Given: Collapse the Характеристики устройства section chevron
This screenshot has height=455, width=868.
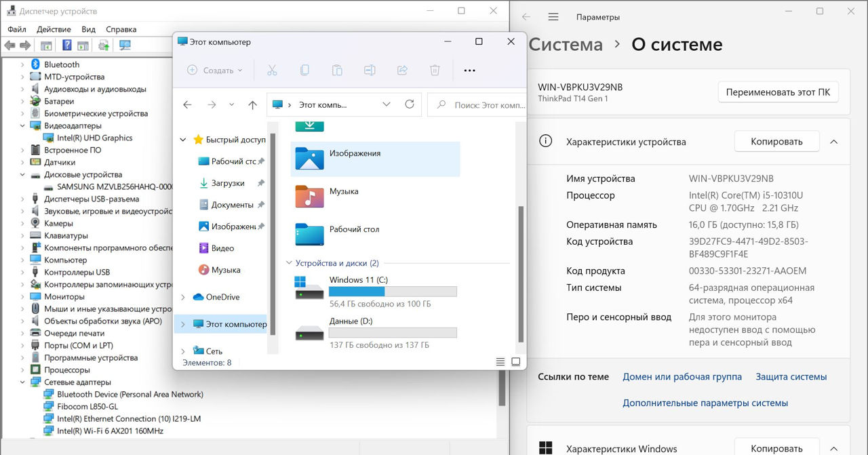Looking at the screenshot, I should [x=834, y=142].
